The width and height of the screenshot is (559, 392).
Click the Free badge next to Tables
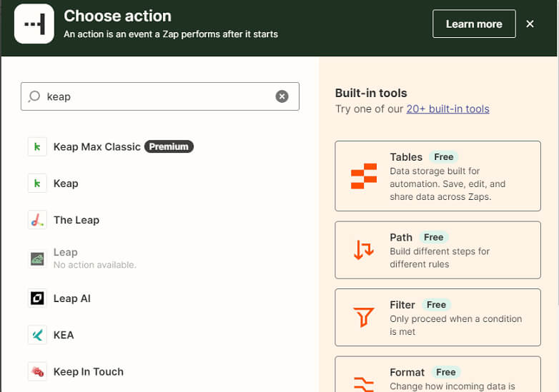click(x=443, y=157)
